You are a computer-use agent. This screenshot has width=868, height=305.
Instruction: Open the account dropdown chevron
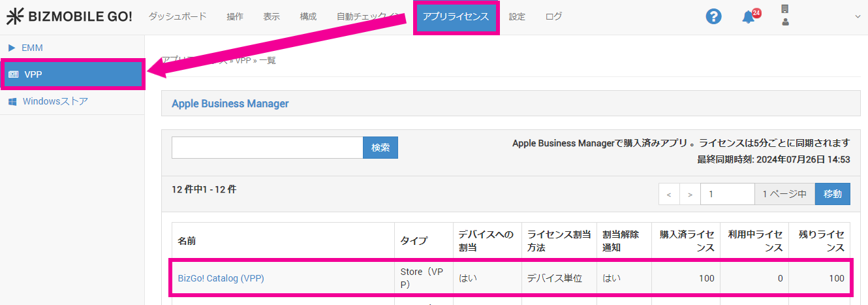[858, 17]
